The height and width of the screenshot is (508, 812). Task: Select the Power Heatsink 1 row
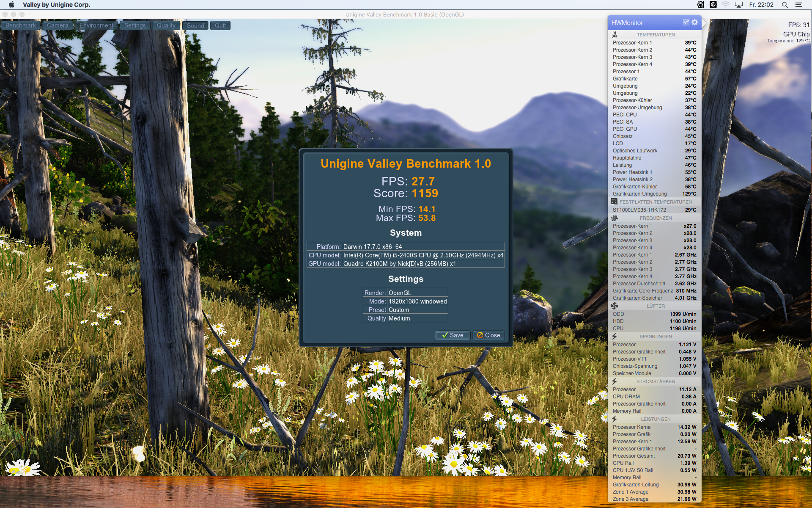coord(655,172)
